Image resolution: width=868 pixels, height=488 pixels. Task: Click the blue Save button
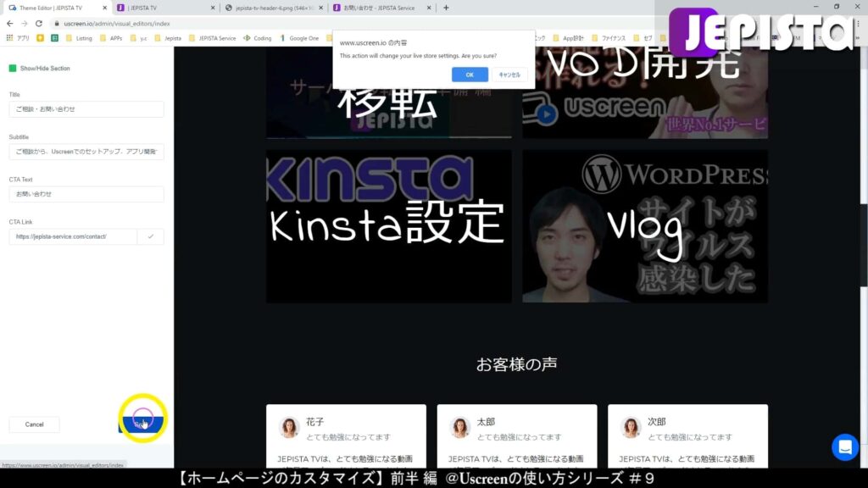coord(142,424)
